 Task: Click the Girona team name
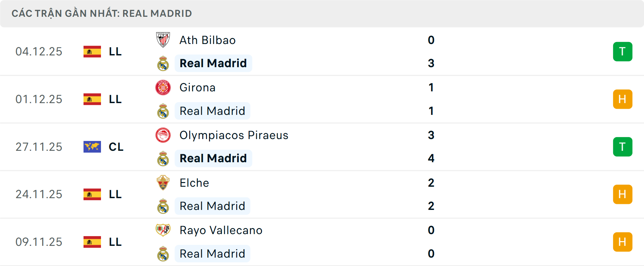(197, 87)
